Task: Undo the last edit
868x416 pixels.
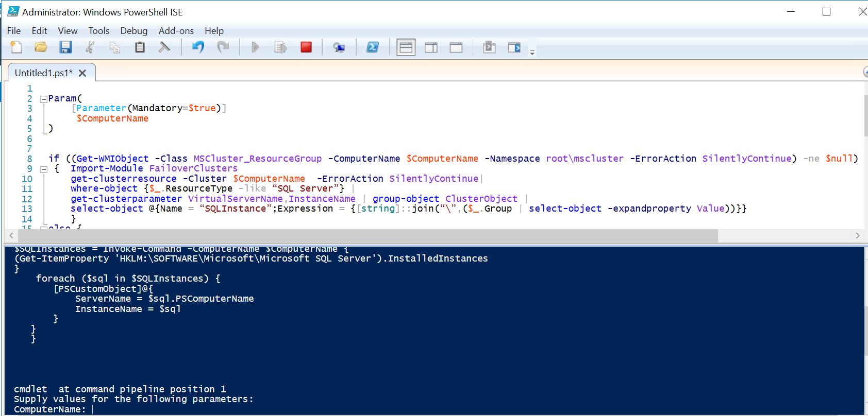Action: point(198,47)
